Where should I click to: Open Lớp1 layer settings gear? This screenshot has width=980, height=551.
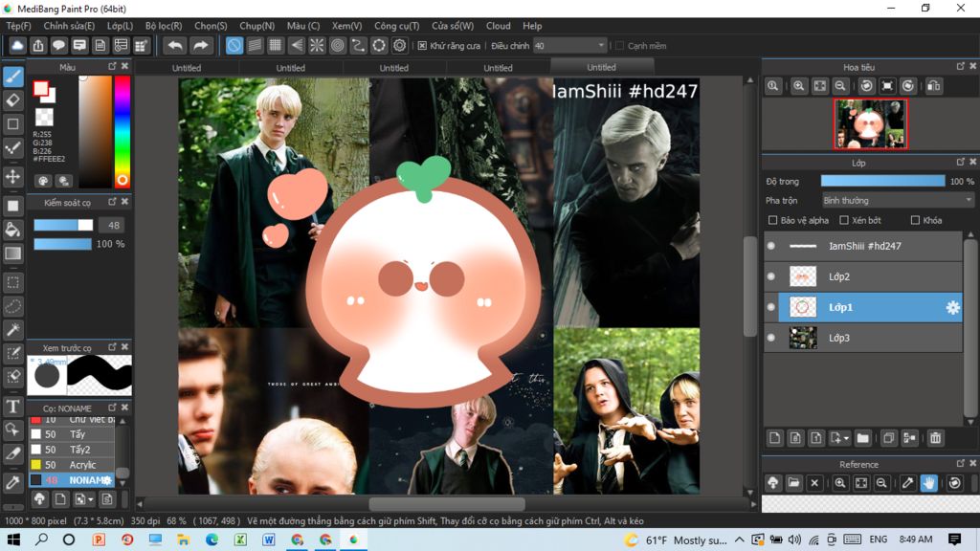952,307
